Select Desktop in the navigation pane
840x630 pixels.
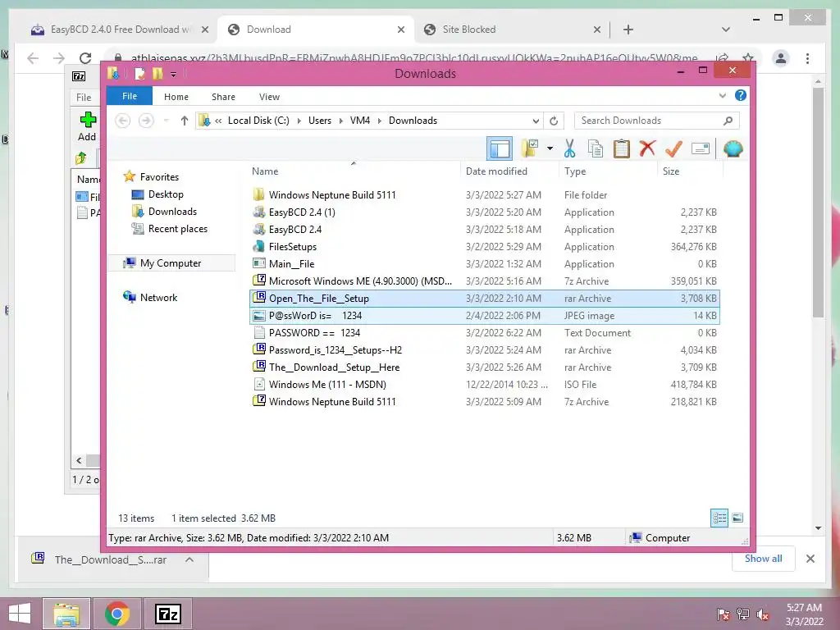point(166,194)
